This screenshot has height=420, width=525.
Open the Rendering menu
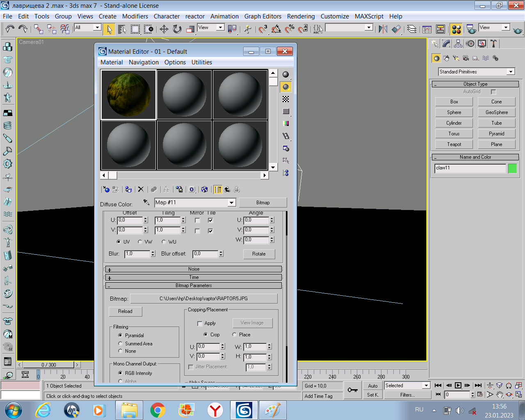tap(301, 16)
